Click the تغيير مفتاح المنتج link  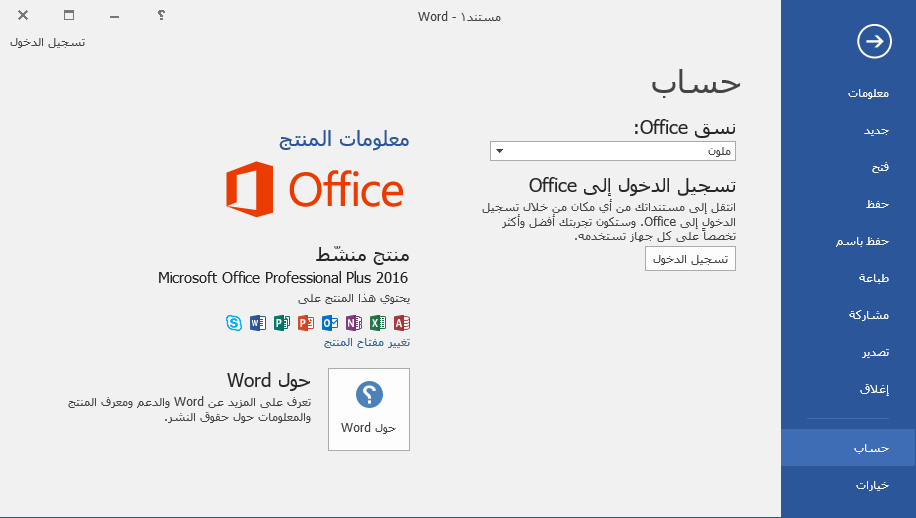pos(367,342)
